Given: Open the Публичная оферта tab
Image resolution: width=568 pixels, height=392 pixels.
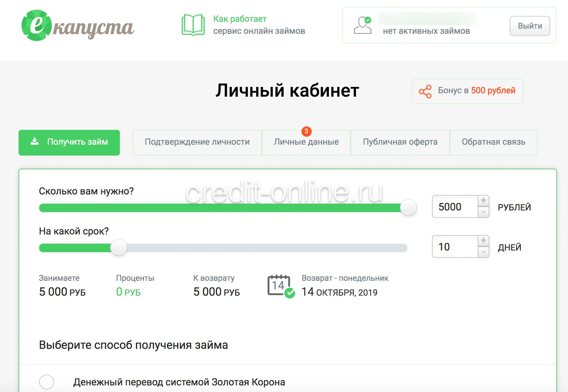Looking at the screenshot, I should (x=400, y=142).
